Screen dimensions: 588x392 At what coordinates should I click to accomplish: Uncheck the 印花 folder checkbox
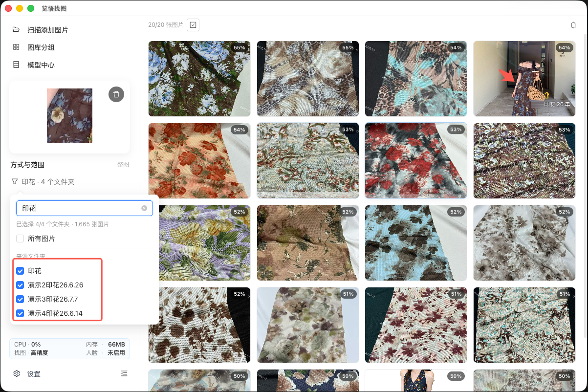pyautogui.click(x=20, y=271)
